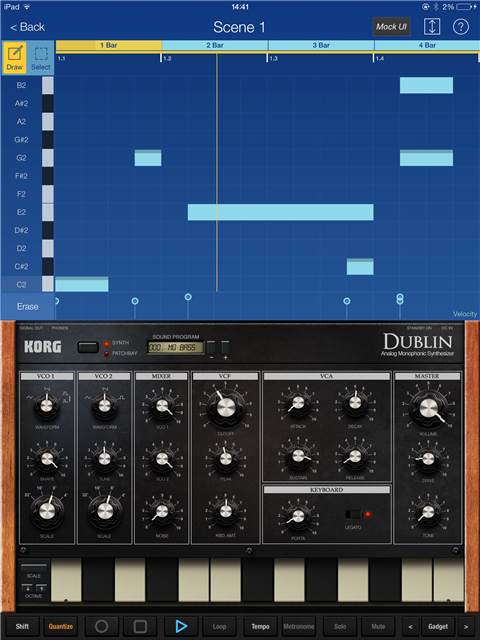480x640 pixels.
Task: Enable the Quantize option
Action: pos(61,627)
